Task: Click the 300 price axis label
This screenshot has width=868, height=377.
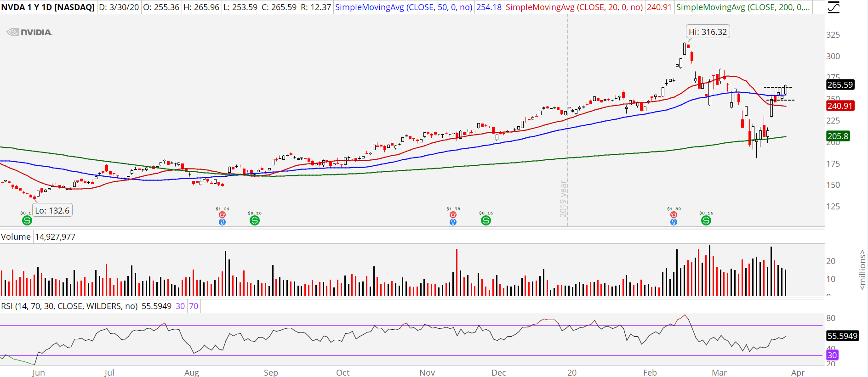Action: tap(833, 56)
